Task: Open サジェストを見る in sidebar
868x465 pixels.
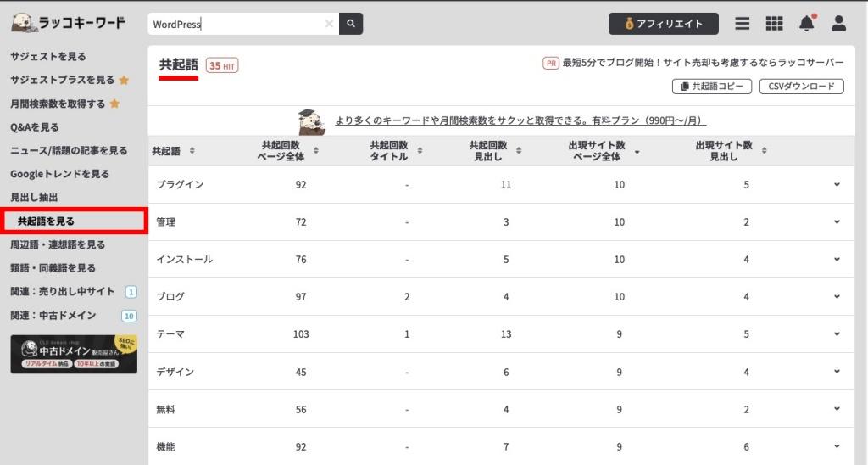Action: tap(48, 57)
